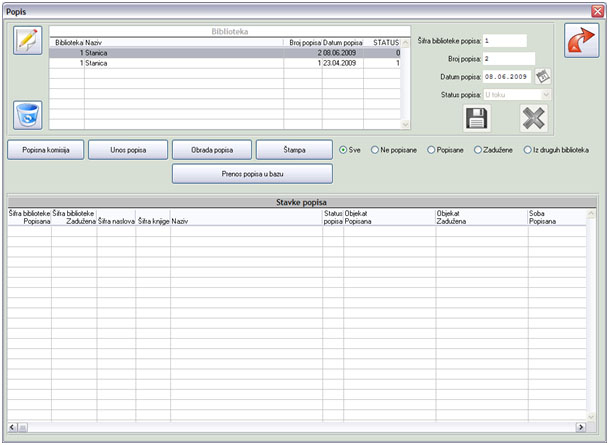Click the Obrada popisa button

pos(211,150)
